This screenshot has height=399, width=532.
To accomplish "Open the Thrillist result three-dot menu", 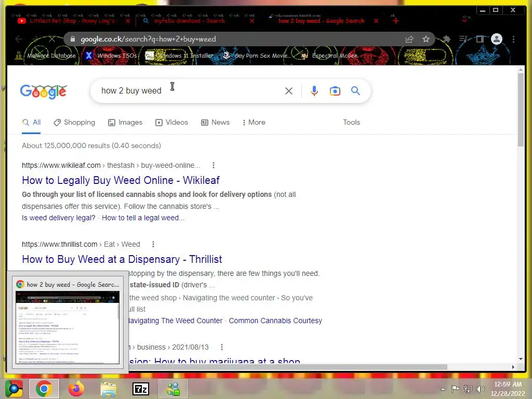I will tap(153, 244).
